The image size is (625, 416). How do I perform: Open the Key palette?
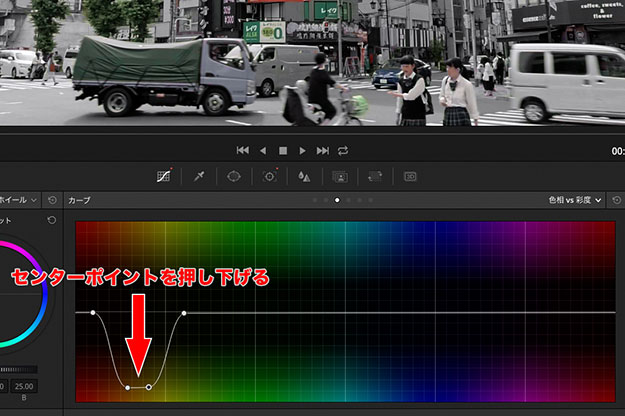339,176
